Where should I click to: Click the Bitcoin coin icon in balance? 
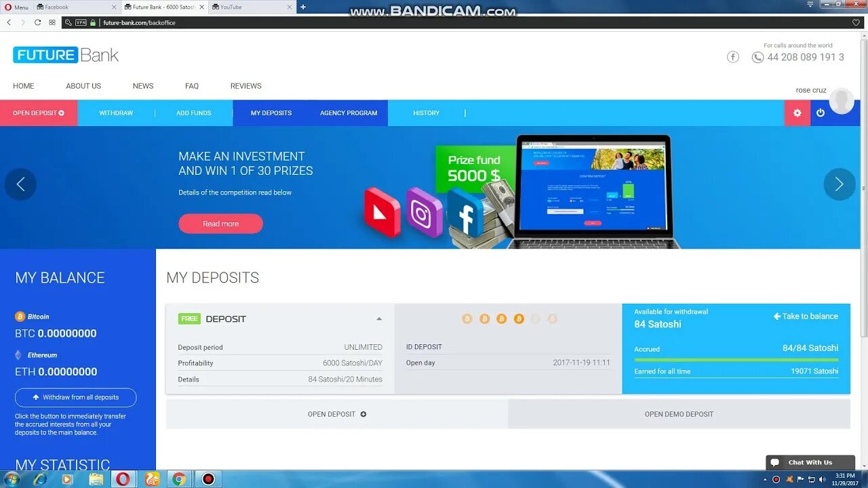point(20,317)
